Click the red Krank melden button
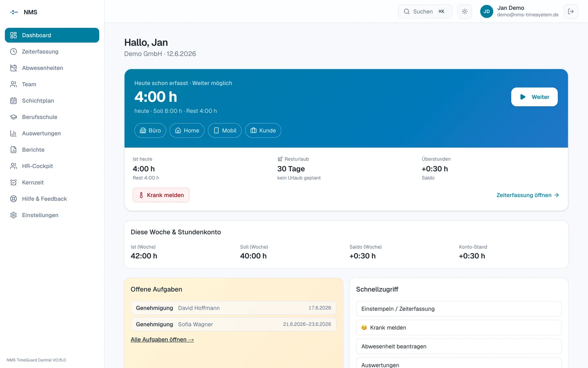 point(161,195)
